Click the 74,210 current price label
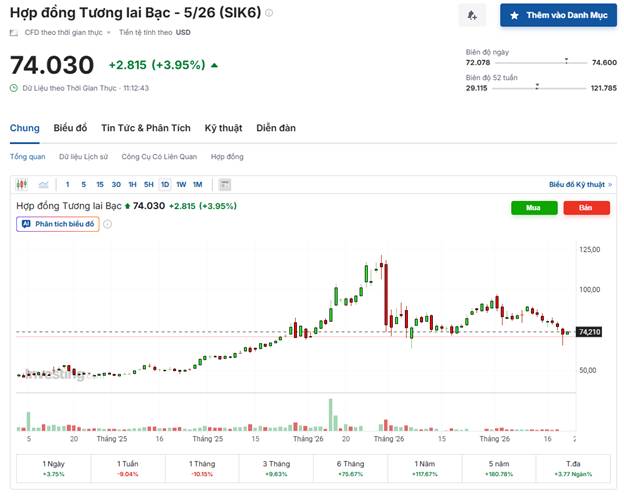The width and height of the screenshot is (624, 500). 589,332
